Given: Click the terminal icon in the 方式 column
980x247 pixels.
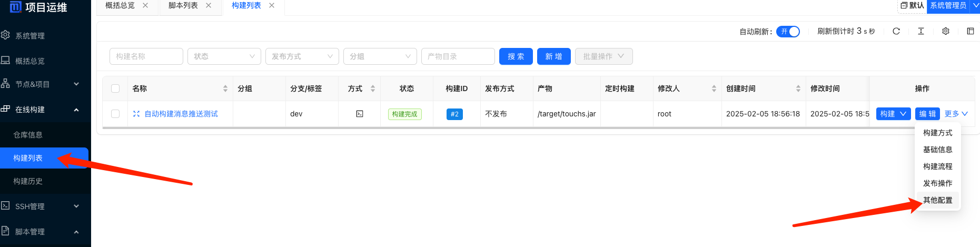Looking at the screenshot, I should (359, 114).
